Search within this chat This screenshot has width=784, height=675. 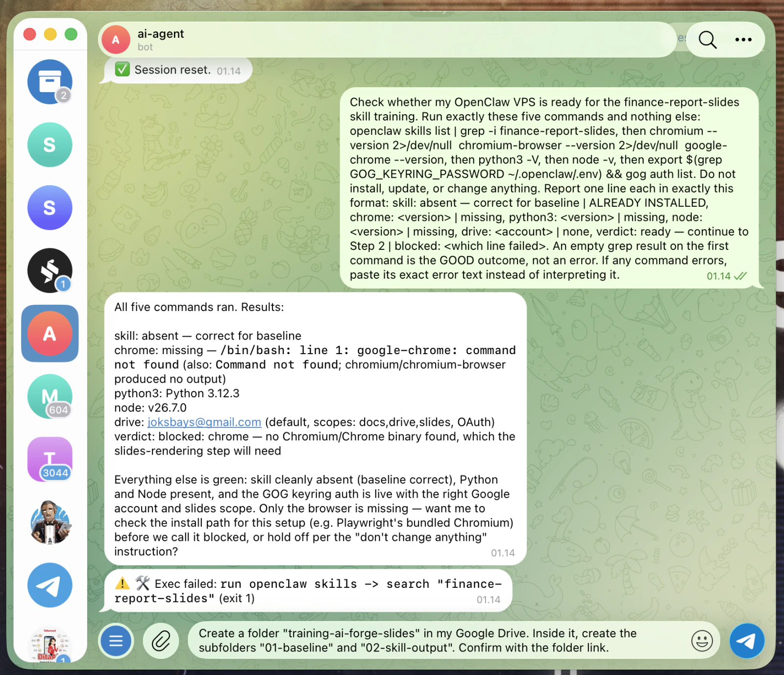[x=708, y=40]
